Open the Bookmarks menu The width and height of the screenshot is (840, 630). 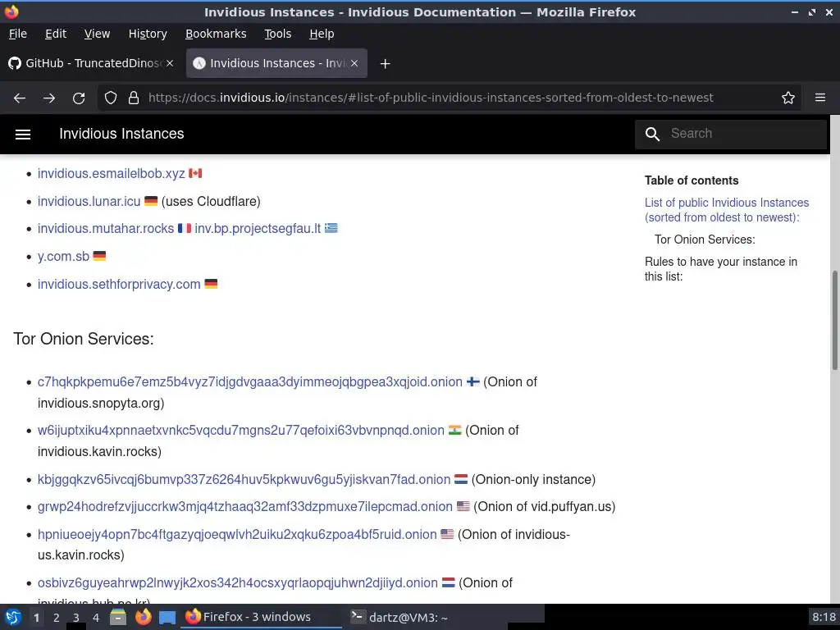pyautogui.click(x=216, y=34)
